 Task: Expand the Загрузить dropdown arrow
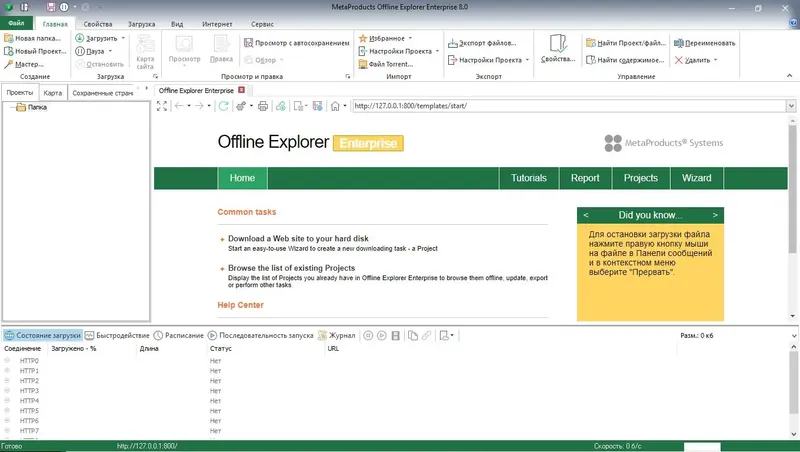point(123,38)
